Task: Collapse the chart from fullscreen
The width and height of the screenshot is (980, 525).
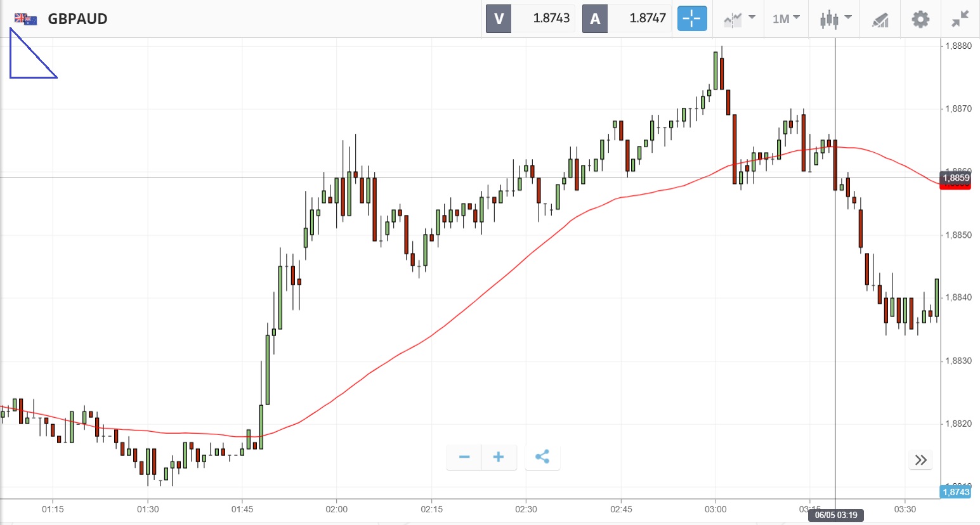Action: 960,19
